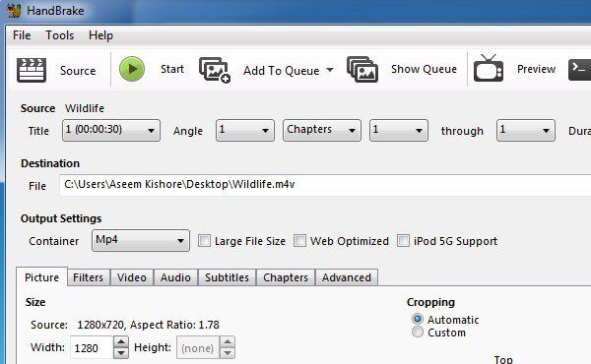The height and width of the screenshot is (364, 591).
Task: Switch to the Filters tab
Action: pyautogui.click(x=89, y=277)
